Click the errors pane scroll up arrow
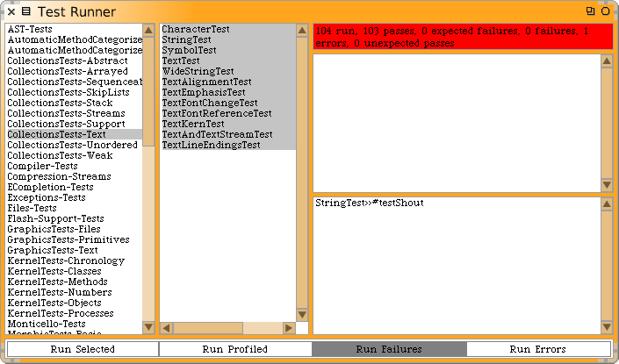 click(x=606, y=203)
